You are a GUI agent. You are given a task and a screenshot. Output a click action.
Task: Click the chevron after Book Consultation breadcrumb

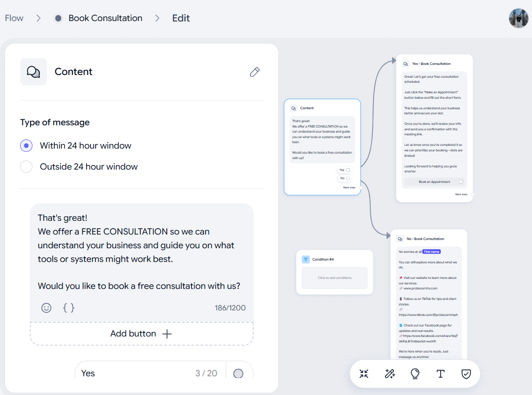[x=157, y=18]
